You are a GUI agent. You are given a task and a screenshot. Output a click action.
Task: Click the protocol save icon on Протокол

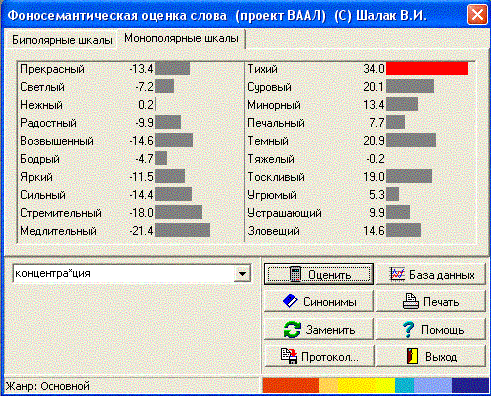click(289, 356)
